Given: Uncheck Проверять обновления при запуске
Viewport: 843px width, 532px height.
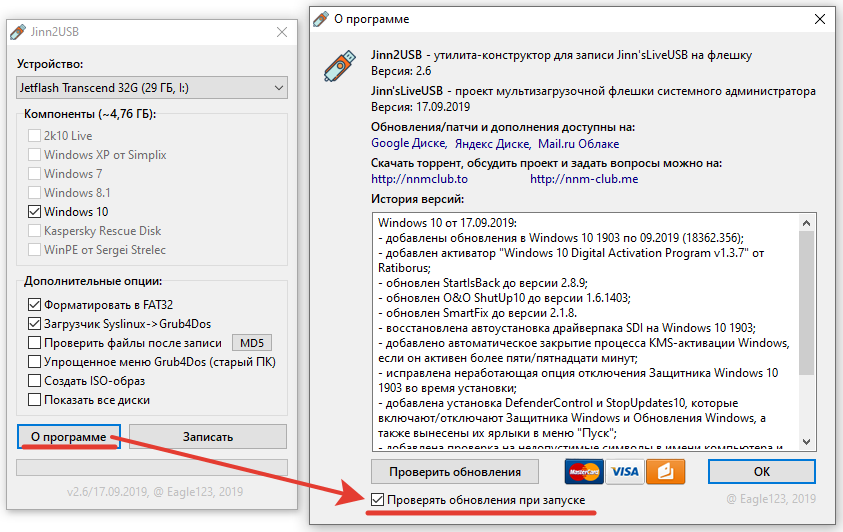Looking at the screenshot, I should (377, 500).
